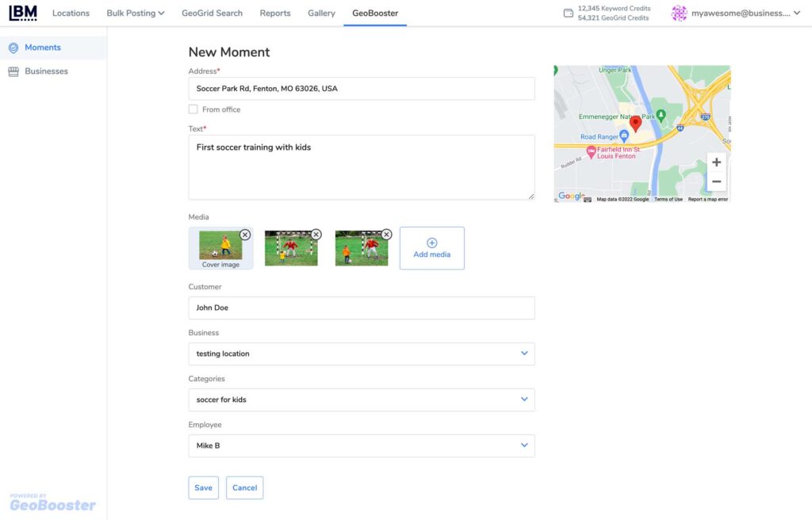This screenshot has height=520, width=812.
Task: Click the GeoBooster logo at bottom left
Action: 52,503
